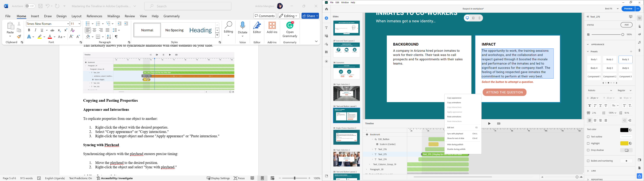644x181 pixels.
Task: Switch to mobile device preview icon
Action: (x=479, y=18)
